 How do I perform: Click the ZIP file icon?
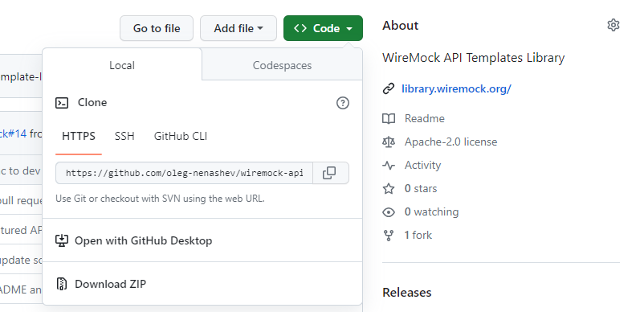62,284
